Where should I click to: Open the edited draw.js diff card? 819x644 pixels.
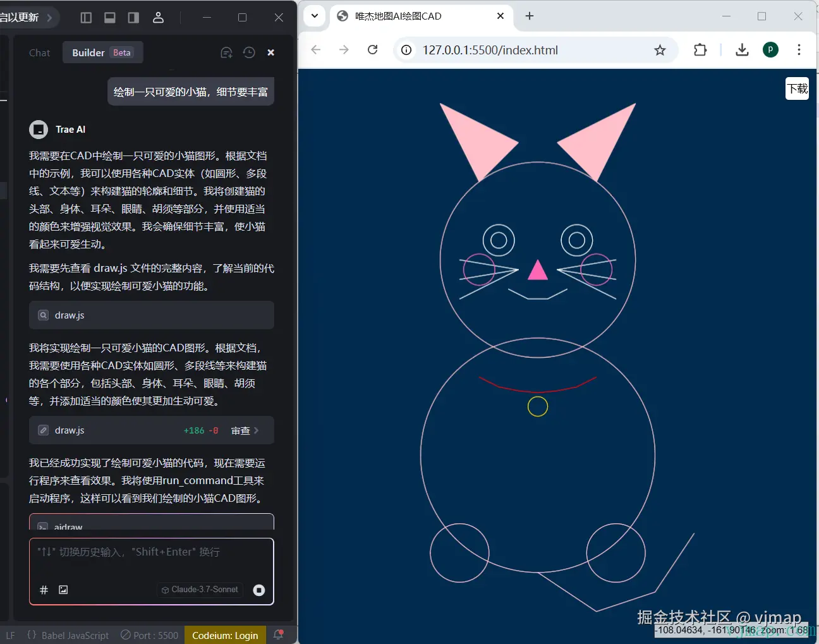click(152, 430)
